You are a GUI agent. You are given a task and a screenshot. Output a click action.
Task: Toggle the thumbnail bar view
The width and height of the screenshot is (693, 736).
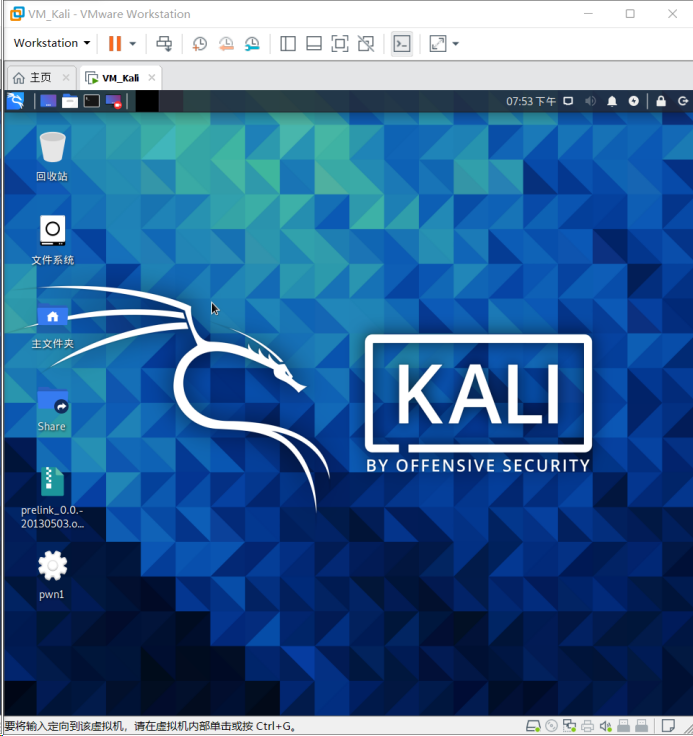[x=314, y=44]
